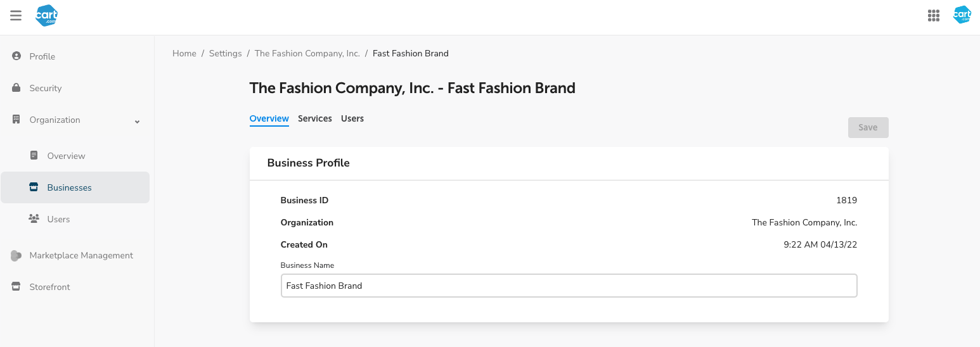
Task: Click the Security lock icon
Action: [x=16, y=88]
